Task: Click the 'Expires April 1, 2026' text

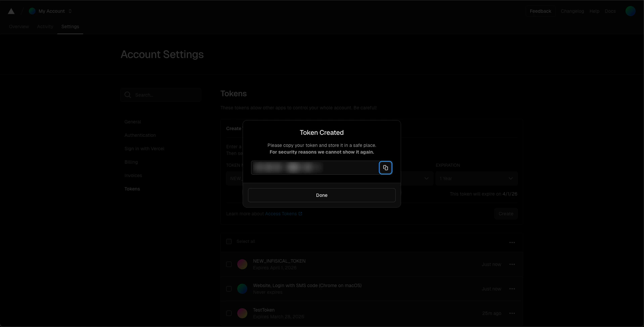Action: coord(275,268)
